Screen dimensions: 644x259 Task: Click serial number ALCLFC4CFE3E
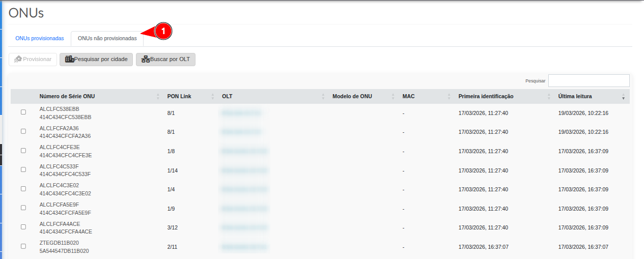[x=60, y=147]
